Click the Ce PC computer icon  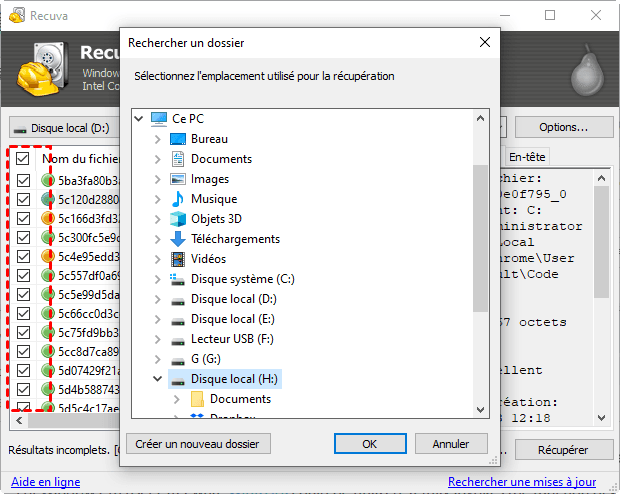159,119
